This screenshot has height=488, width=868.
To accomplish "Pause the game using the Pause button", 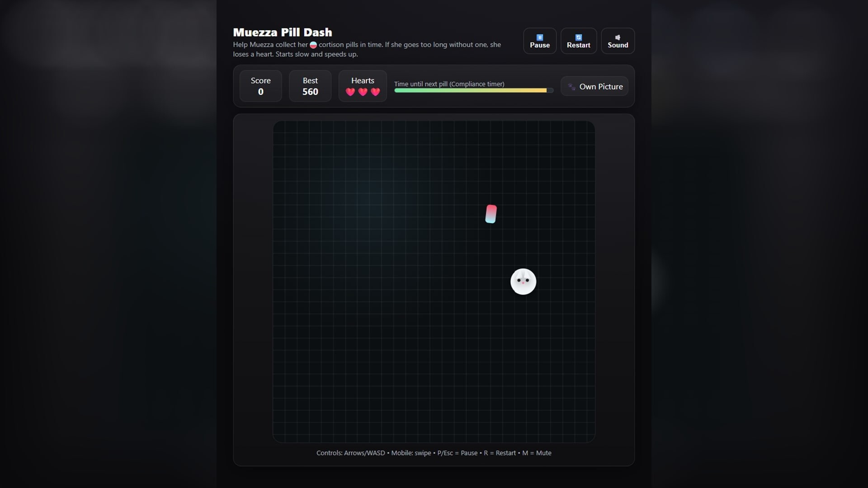I will coord(540,41).
